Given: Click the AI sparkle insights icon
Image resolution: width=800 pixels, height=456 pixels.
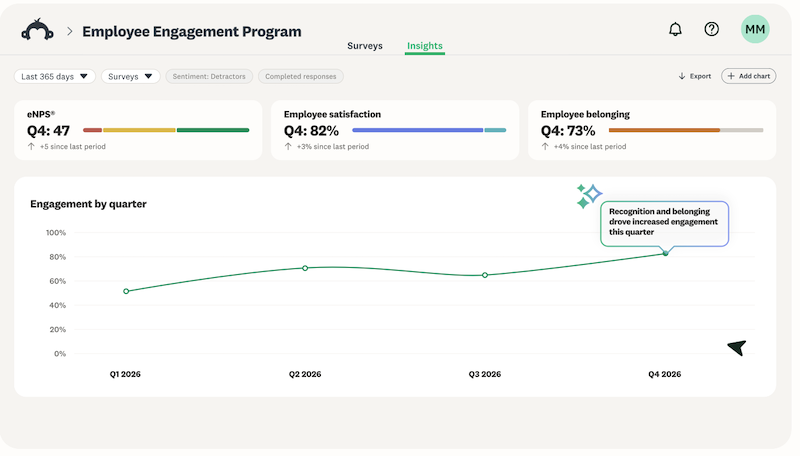Looking at the screenshot, I should [589, 196].
